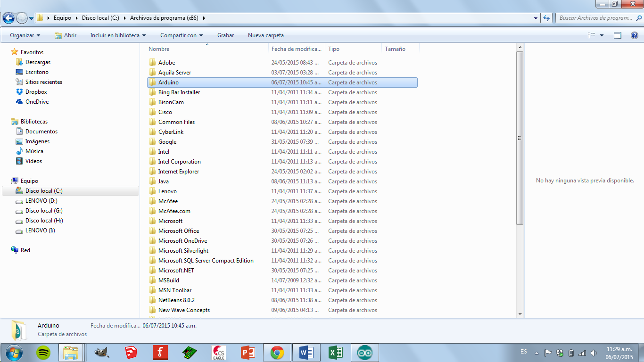The height and width of the screenshot is (362, 644).
Task: Select the Microsoft SQL Server Compact Edition folder
Action: [x=206, y=261]
